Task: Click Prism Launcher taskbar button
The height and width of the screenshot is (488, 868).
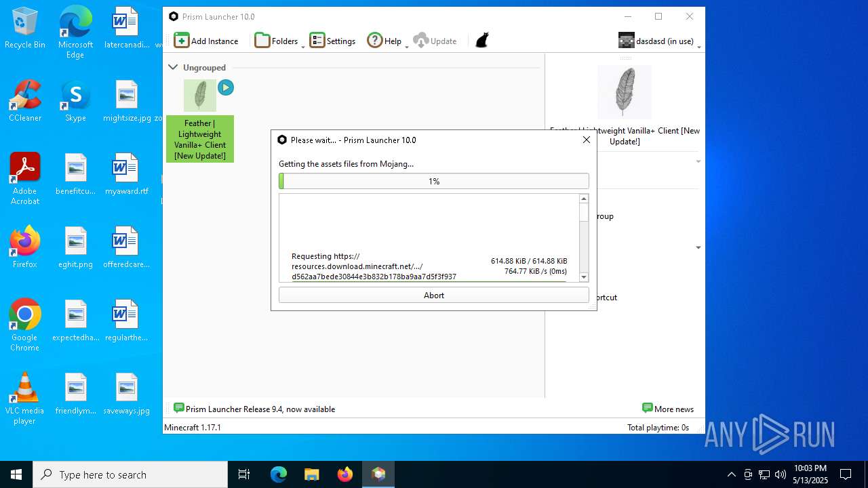Action: (x=378, y=474)
